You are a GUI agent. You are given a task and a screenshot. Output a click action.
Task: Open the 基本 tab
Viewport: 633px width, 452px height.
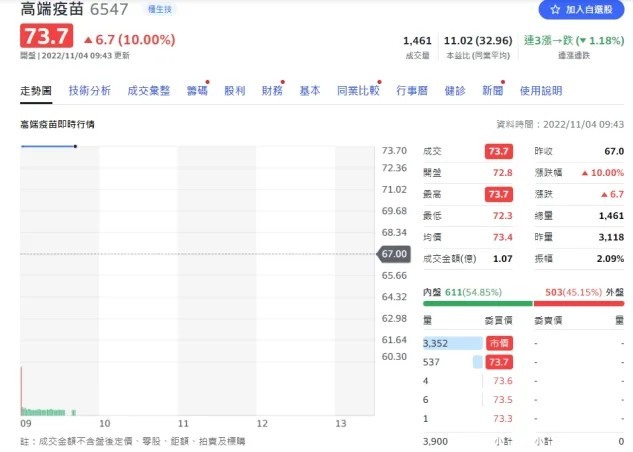coord(310,91)
